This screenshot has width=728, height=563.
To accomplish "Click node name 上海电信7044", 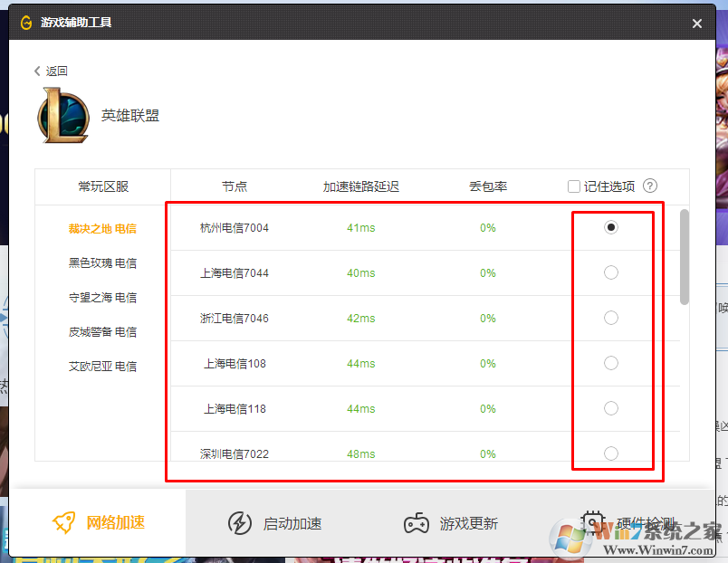I will 235,273.
